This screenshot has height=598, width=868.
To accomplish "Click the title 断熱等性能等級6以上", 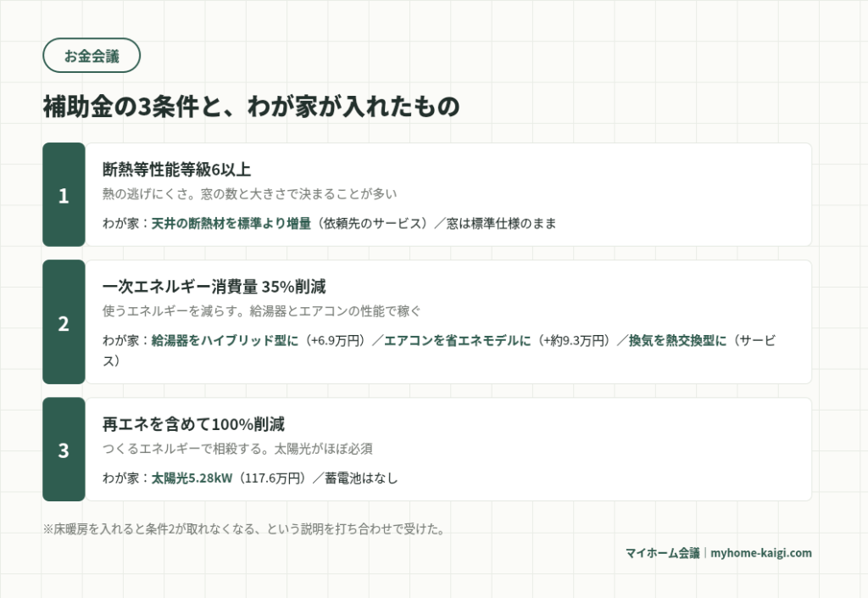I will pyautogui.click(x=176, y=170).
